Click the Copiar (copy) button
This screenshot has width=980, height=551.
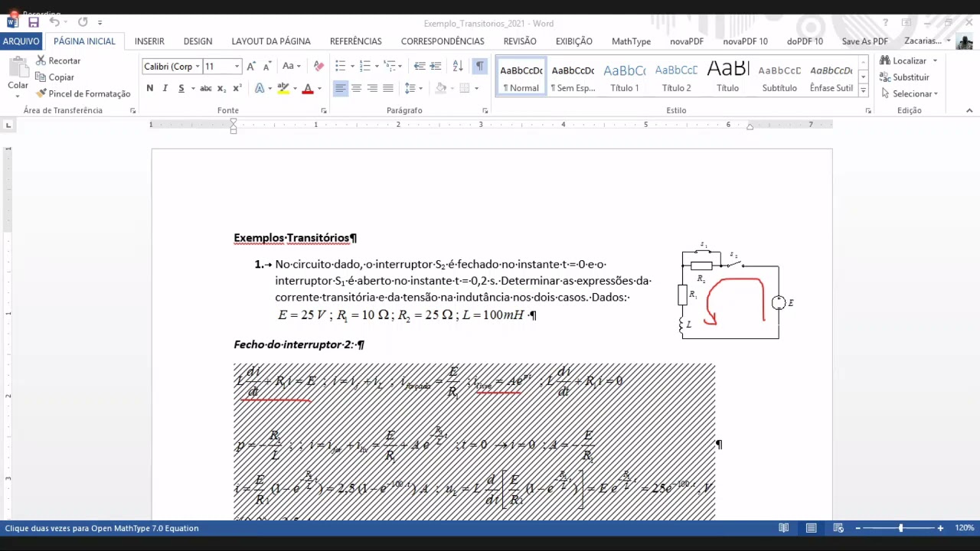click(54, 77)
